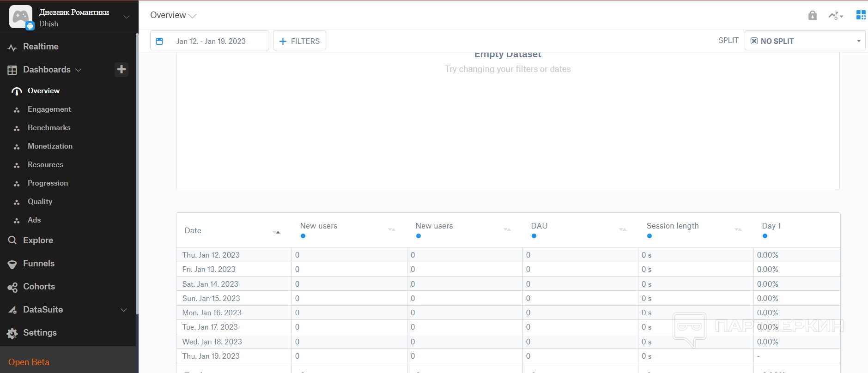Toggle the Day 1 series dot
The image size is (868, 373).
click(x=765, y=236)
